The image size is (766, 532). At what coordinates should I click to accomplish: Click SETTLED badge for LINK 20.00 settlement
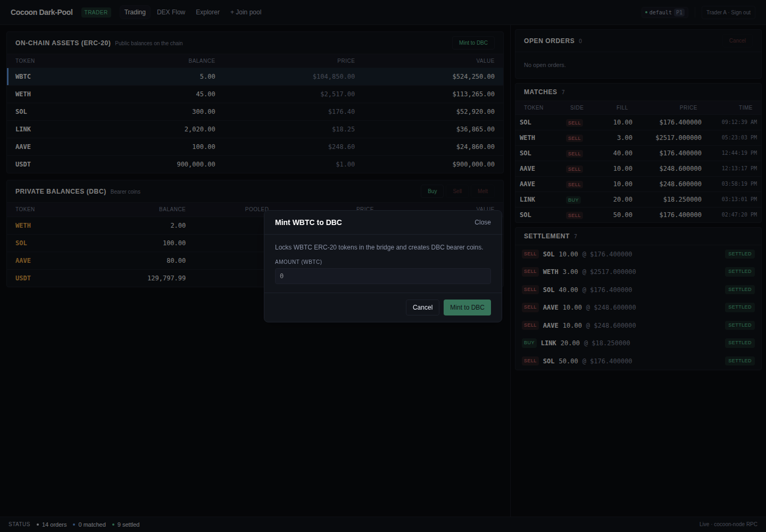tap(740, 343)
